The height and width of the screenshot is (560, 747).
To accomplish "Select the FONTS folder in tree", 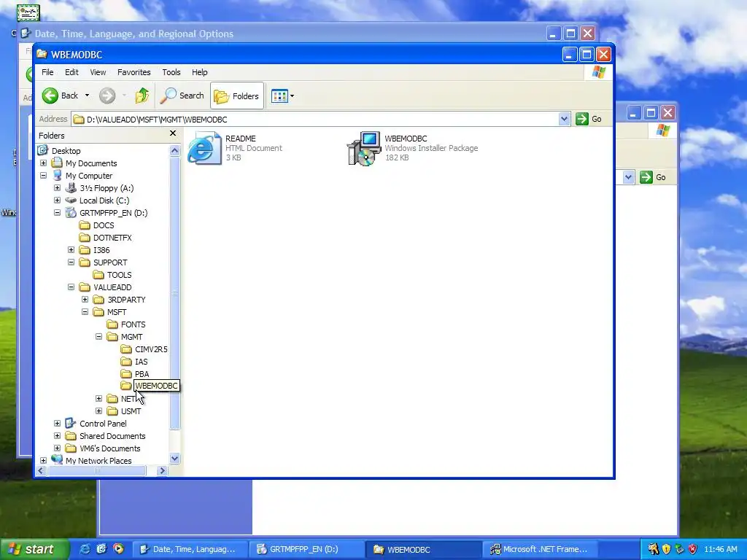I will tap(133, 324).
